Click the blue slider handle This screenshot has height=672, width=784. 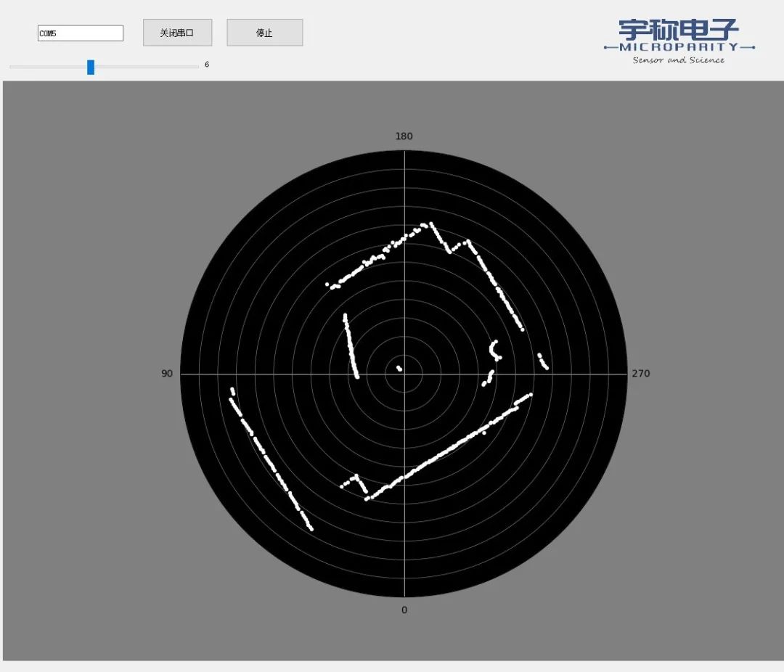click(x=91, y=67)
